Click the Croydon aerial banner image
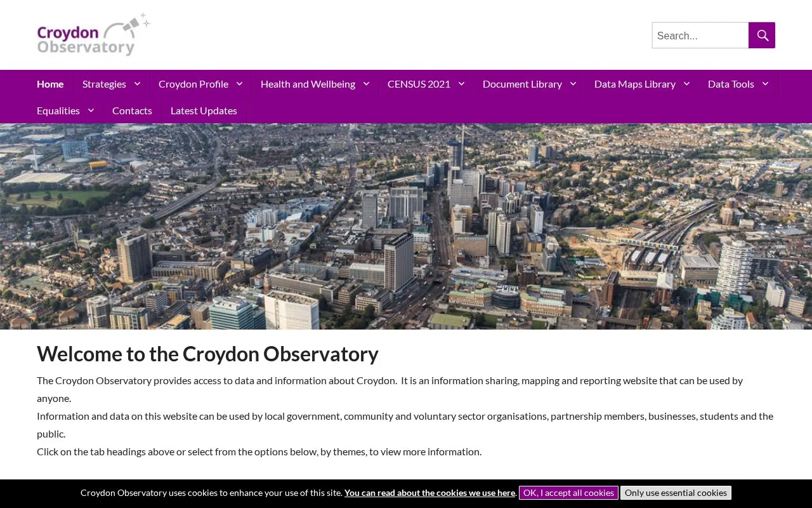 [x=406, y=227]
